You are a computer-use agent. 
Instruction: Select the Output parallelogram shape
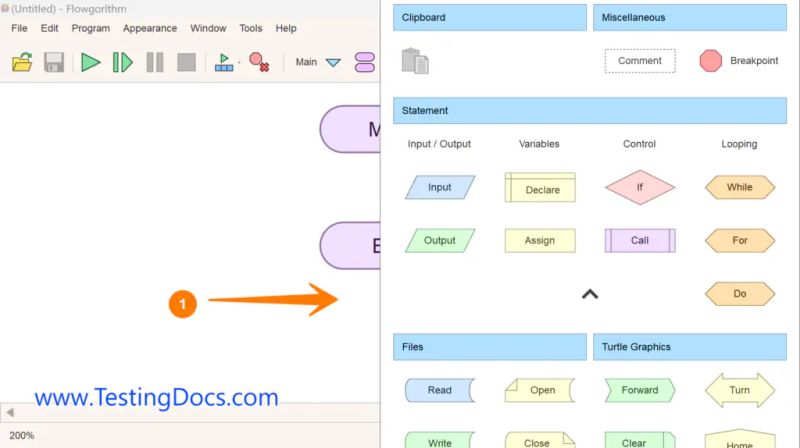(440, 240)
